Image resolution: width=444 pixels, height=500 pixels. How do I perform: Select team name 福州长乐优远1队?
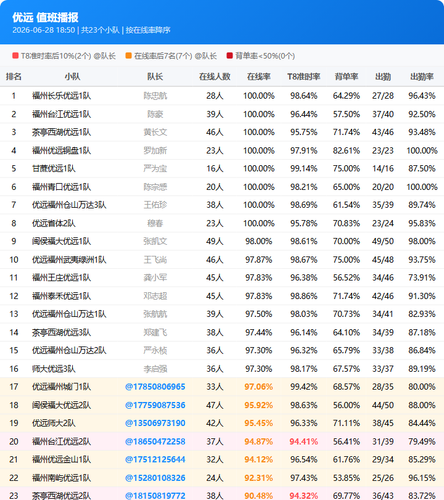pos(61,96)
